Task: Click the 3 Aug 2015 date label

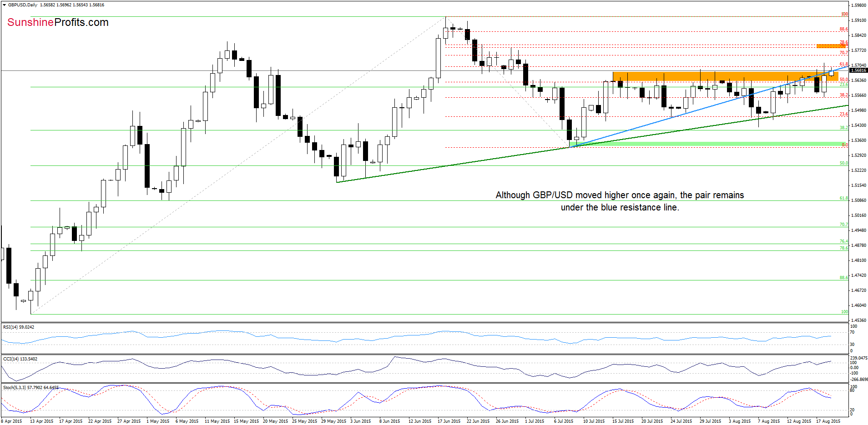Action: pos(740,421)
